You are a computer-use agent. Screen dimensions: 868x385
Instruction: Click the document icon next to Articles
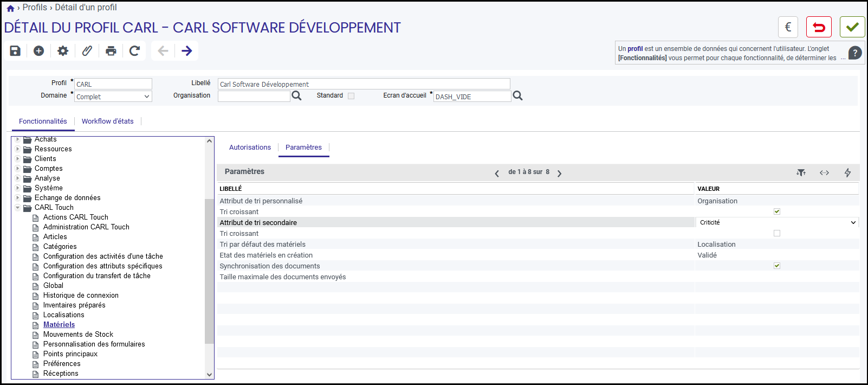(x=36, y=237)
